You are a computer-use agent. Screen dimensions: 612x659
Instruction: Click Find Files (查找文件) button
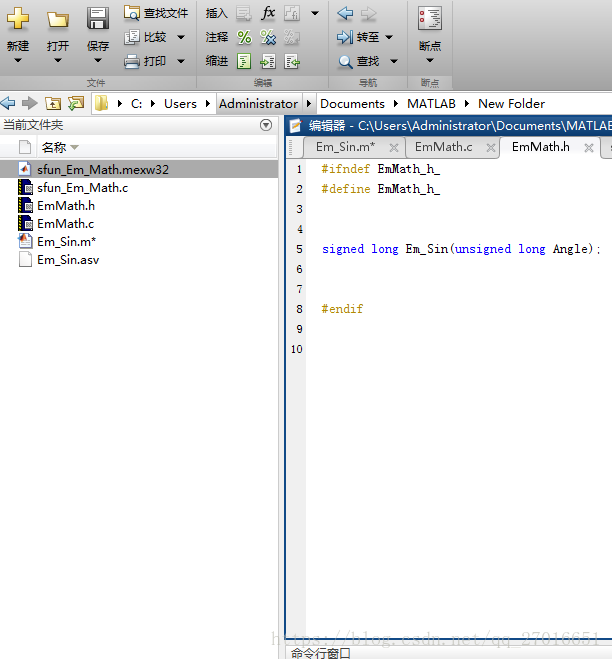156,13
